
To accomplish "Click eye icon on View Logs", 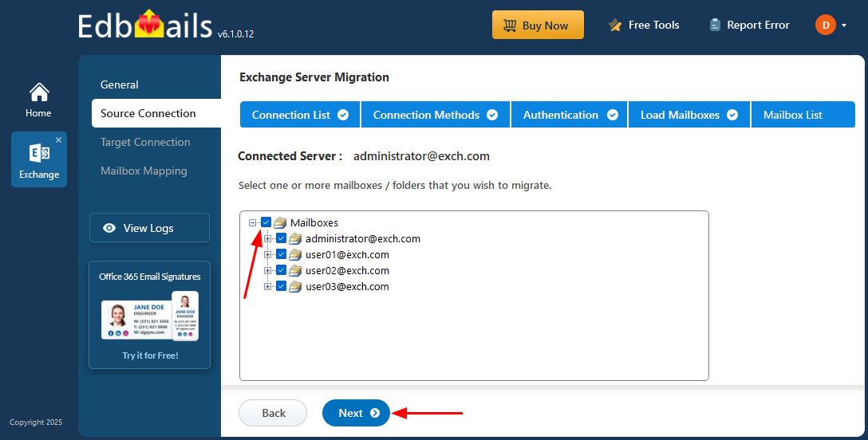I will (109, 228).
